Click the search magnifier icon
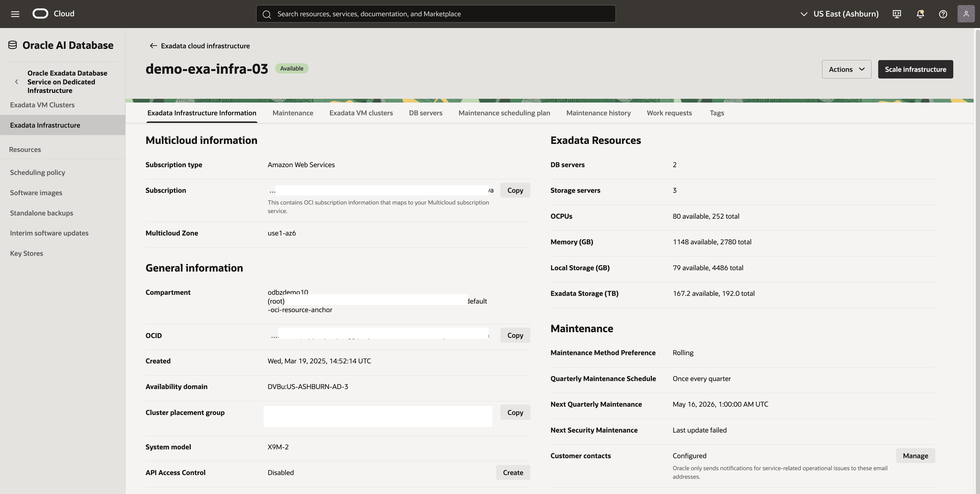980x494 pixels. coord(267,14)
